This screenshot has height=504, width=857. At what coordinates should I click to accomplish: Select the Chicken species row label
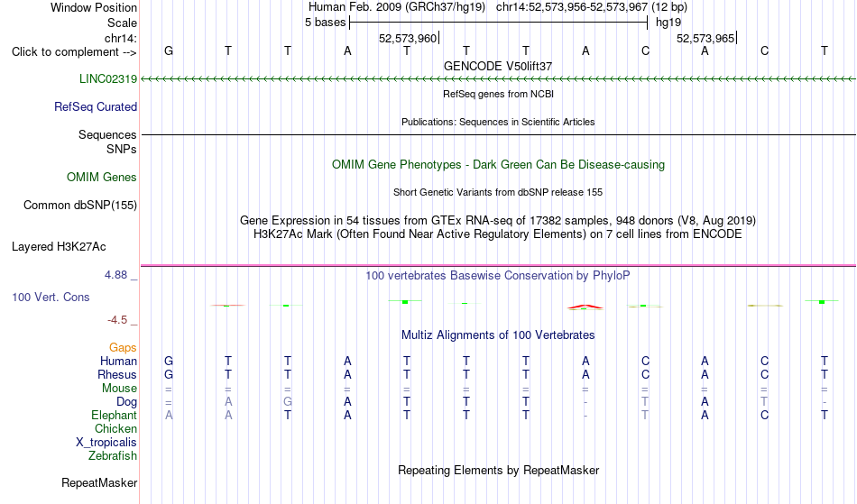(115, 428)
